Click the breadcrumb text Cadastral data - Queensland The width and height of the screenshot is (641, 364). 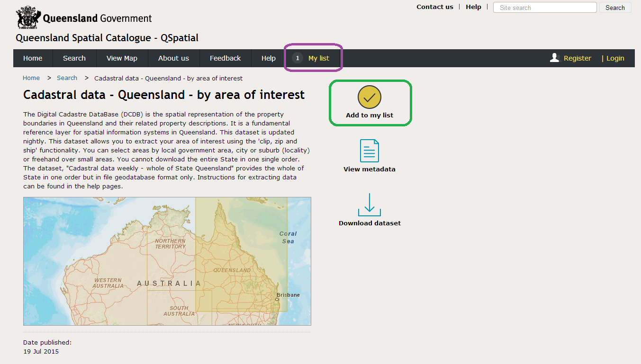tap(169, 78)
